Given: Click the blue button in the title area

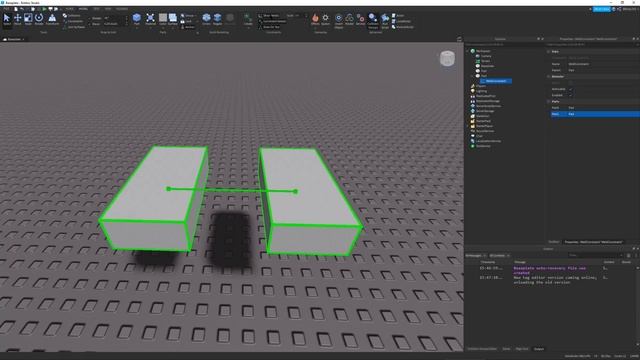Looking at the screenshot, I should coord(602,9).
